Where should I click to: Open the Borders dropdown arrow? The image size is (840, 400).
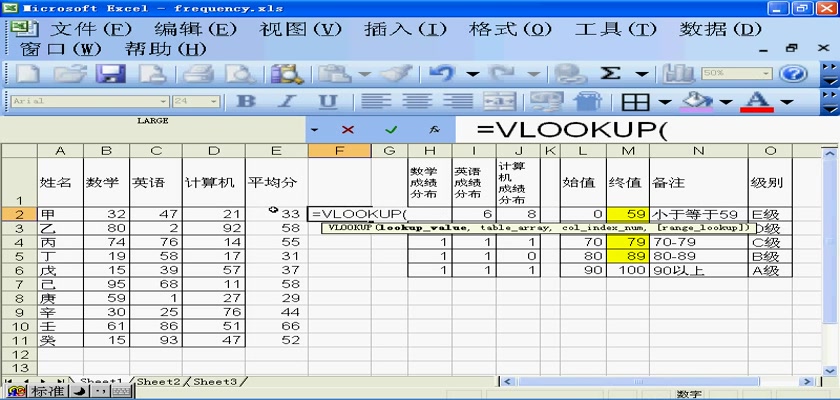pos(664,102)
